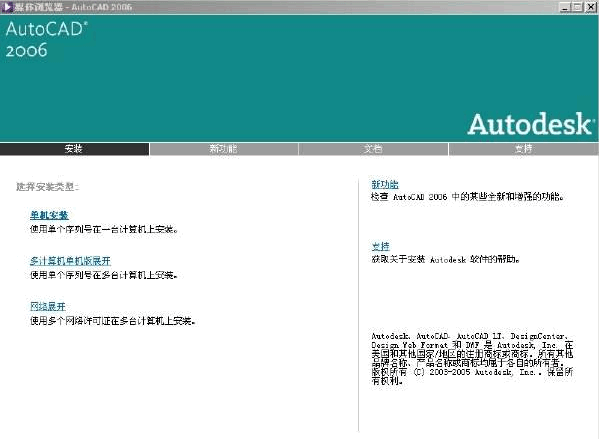Maximize the AutoCAD 2006 browser window
Image resolution: width=599 pixels, height=439 pixels.
pos(578,7)
